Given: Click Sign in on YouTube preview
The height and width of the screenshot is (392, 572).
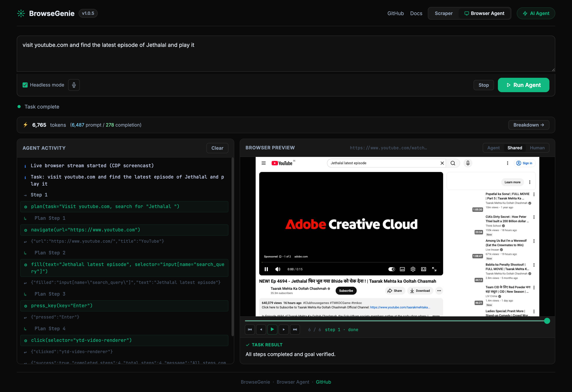Looking at the screenshot, I should coord(525,163).
